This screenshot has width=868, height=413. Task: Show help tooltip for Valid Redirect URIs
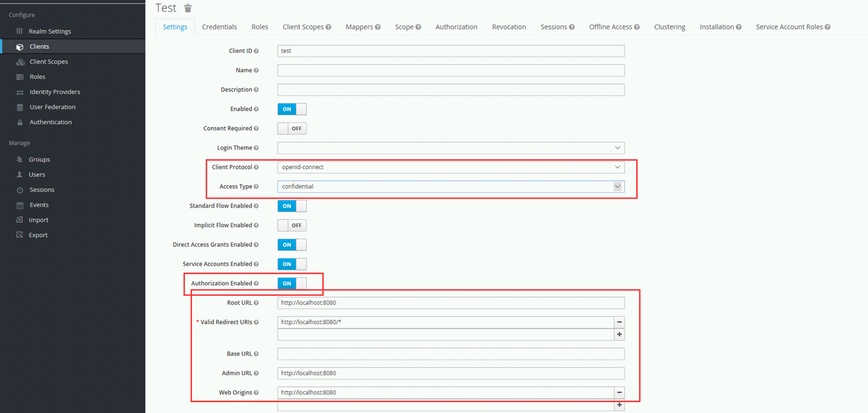[x=256, y=322]
